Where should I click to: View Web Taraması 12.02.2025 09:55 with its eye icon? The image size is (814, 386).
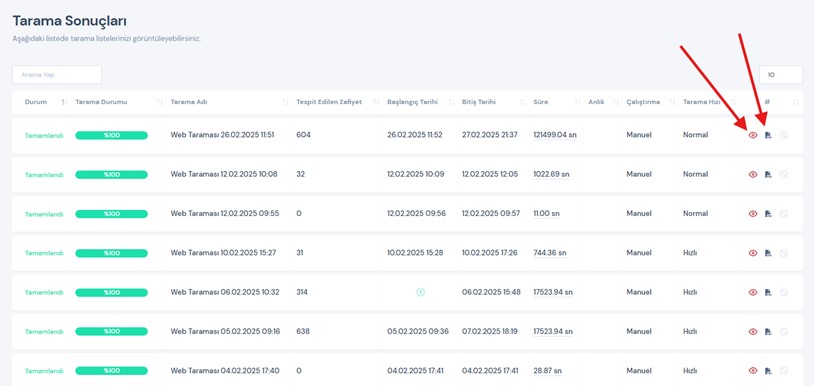click(x=753, y=214)
